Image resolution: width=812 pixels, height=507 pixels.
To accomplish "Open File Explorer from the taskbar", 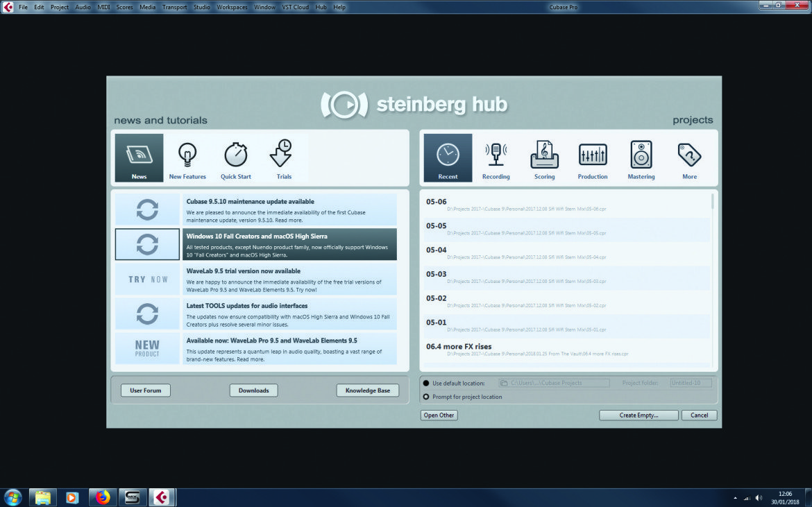I will pos(42,498).
